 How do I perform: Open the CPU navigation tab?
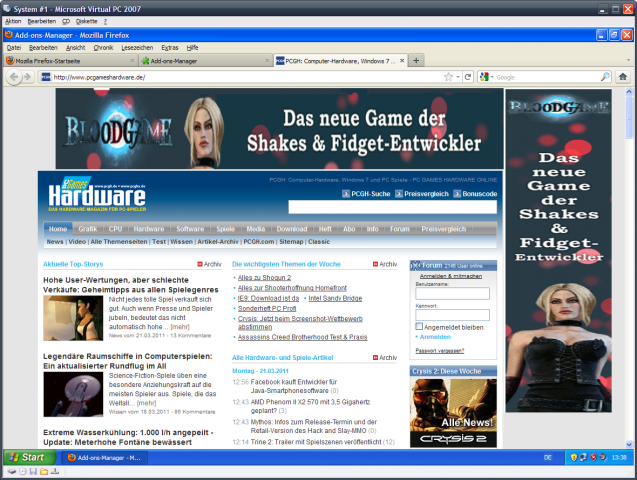(115, 229)
